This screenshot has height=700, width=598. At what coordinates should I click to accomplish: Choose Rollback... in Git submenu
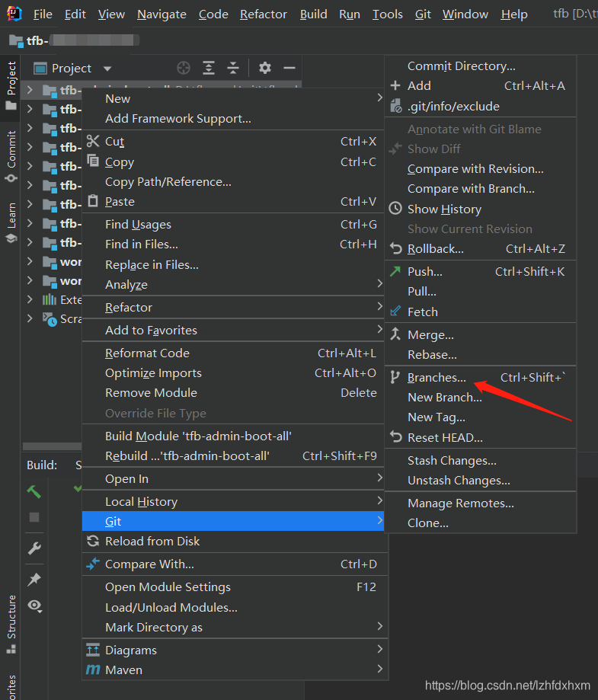[481, 248]
